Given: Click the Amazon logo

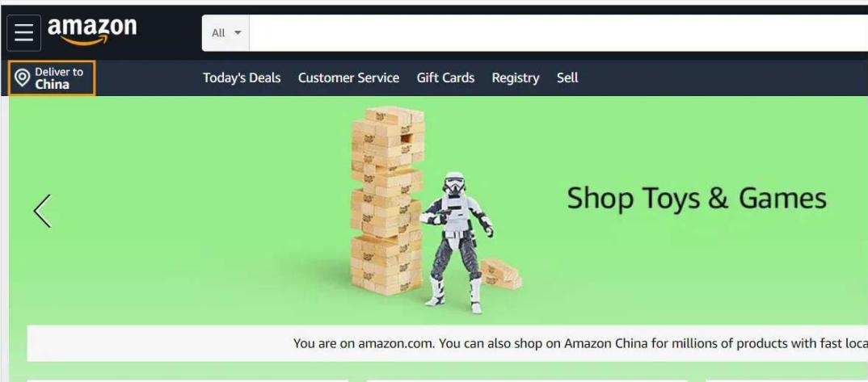Looking at the screenshot, I should tap(92, 31).
